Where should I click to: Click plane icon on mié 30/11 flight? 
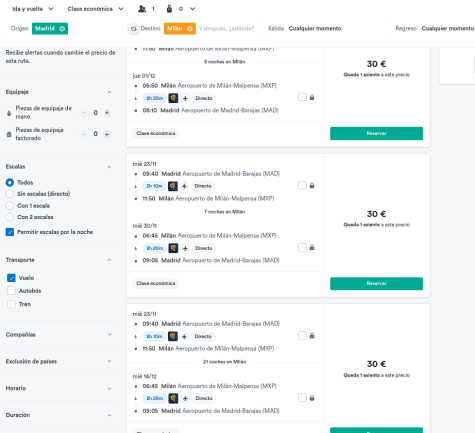pyautogui.click(x=185, y=248)
